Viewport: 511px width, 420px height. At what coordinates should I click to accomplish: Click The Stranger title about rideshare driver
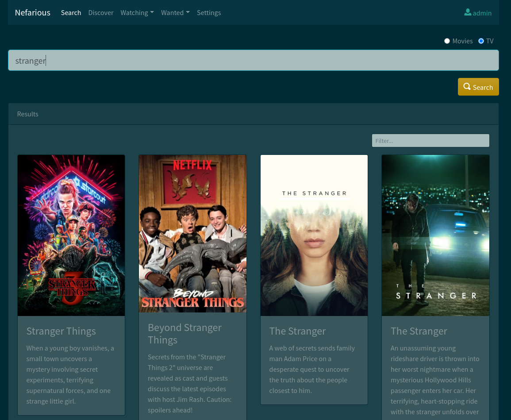point(419,331)
